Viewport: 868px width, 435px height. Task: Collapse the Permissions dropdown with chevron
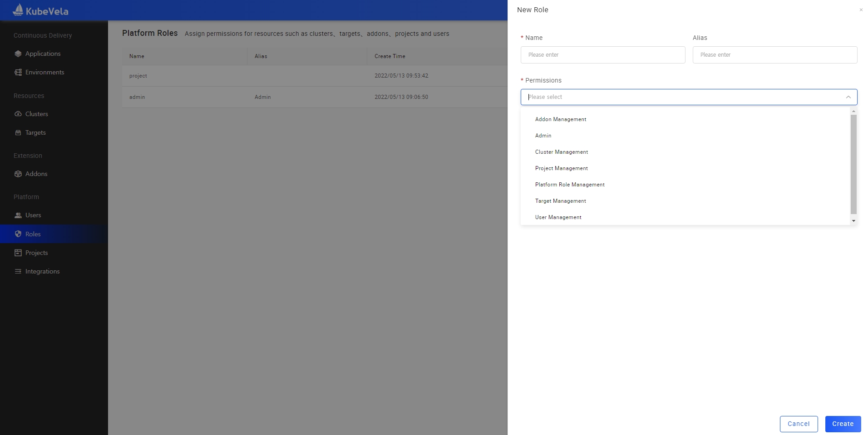848,97
